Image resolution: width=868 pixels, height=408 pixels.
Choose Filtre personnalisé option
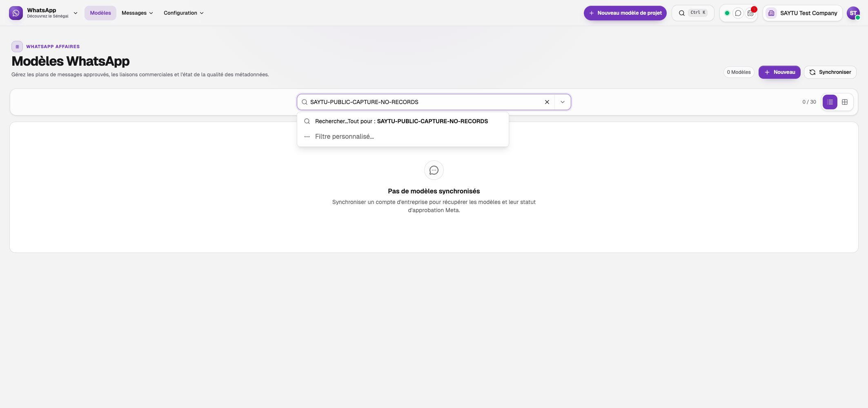pos(403,137)
